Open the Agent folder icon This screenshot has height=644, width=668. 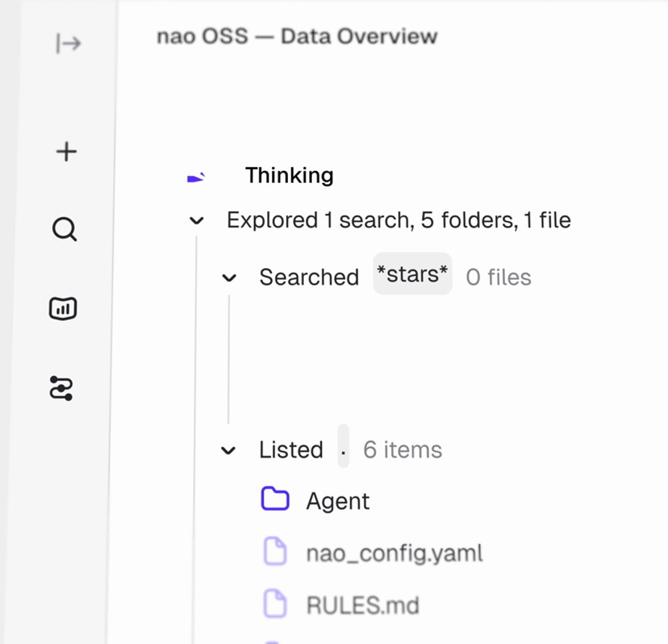275,498
